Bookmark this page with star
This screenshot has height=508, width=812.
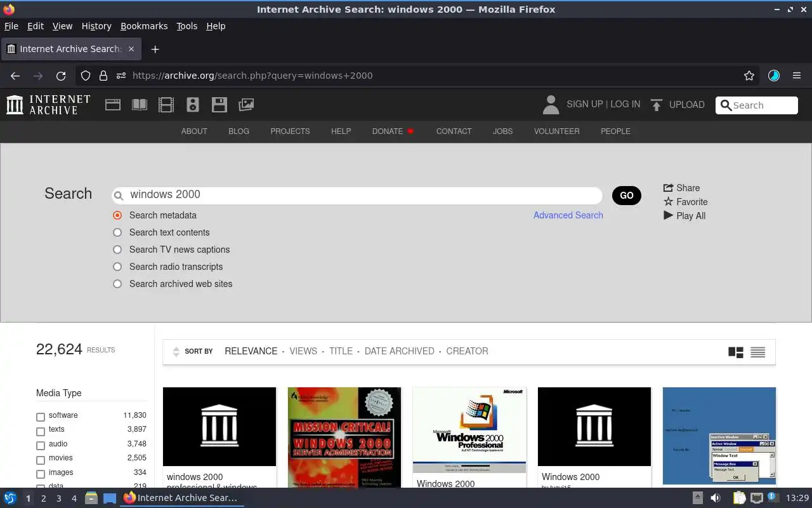[749, 76]
